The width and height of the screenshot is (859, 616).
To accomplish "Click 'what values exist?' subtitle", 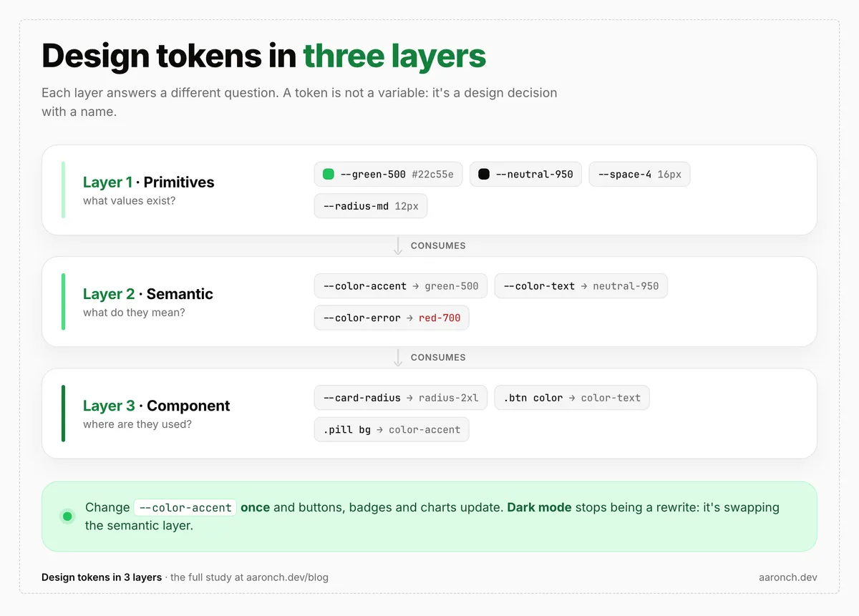I will pos(129,200).
